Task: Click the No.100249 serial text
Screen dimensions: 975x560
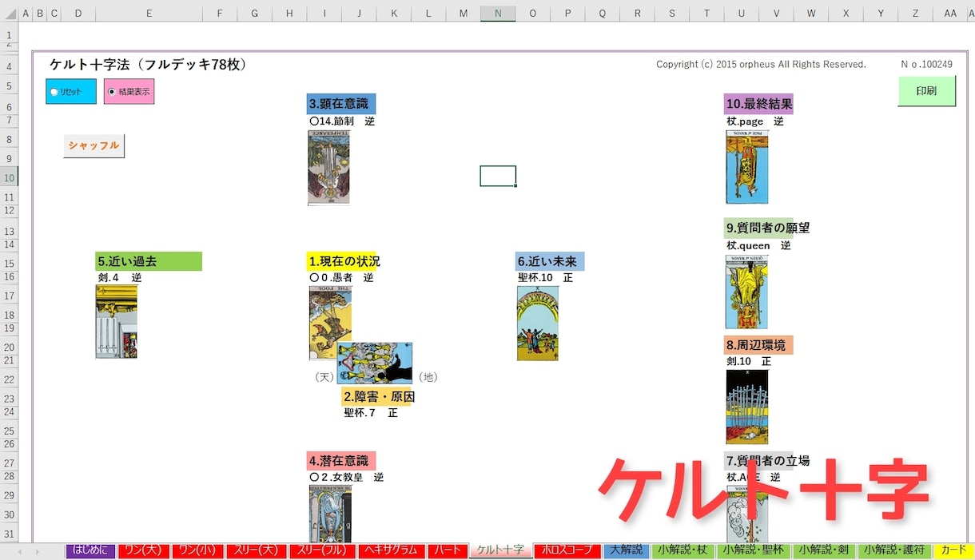Action: pos(926,65)
